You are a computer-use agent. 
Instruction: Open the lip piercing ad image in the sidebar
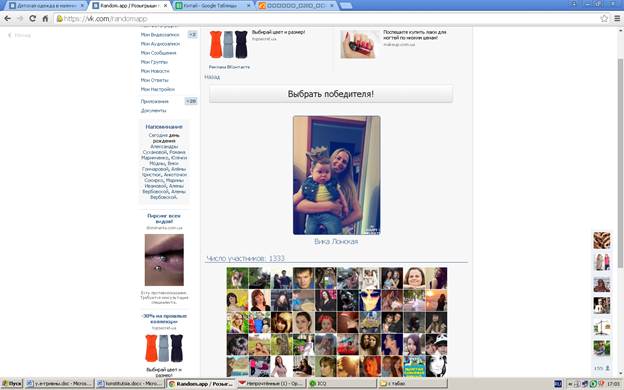tap(164, 260)
